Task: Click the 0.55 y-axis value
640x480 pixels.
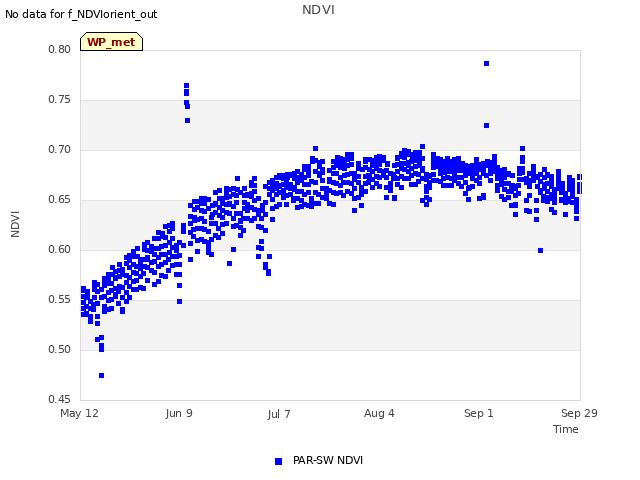Action: pos(59,300)
